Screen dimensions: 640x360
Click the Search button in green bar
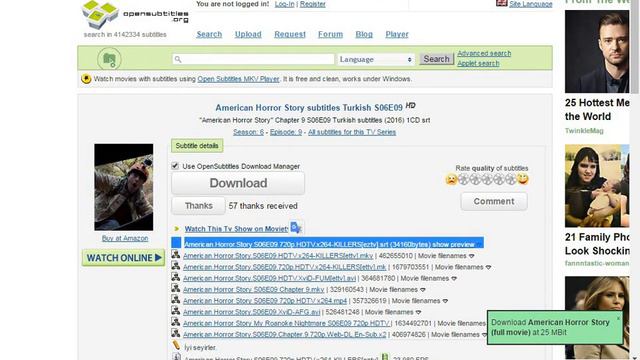(x=436, y=59)
